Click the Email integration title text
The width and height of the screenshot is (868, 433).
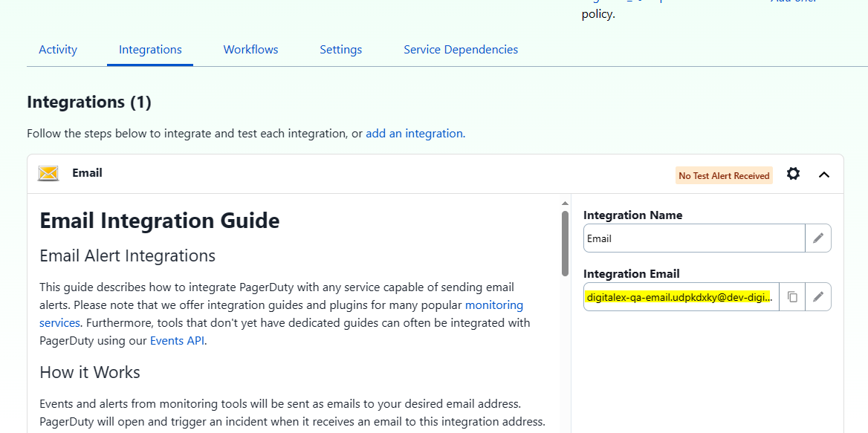(x=87, y=173)
